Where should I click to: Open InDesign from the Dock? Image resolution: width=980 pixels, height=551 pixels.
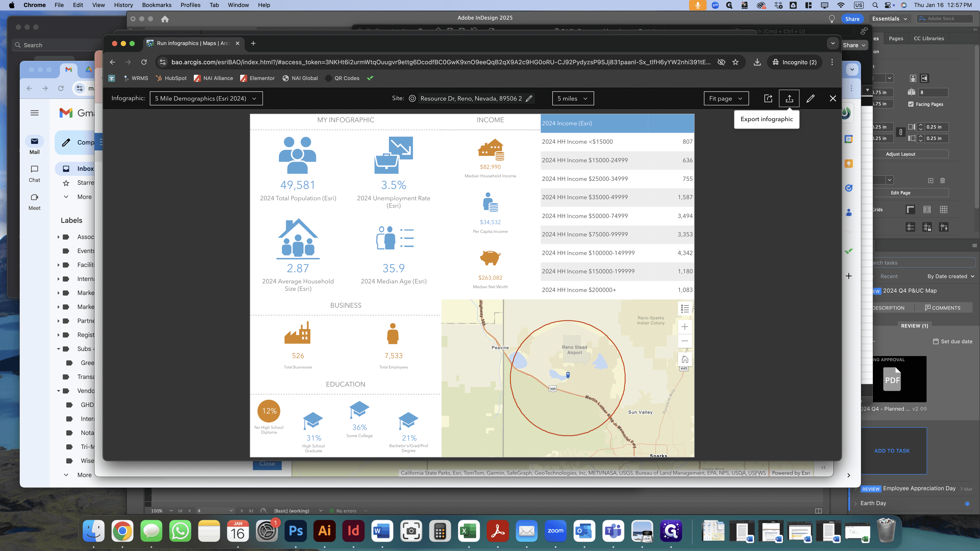[353, 531]
